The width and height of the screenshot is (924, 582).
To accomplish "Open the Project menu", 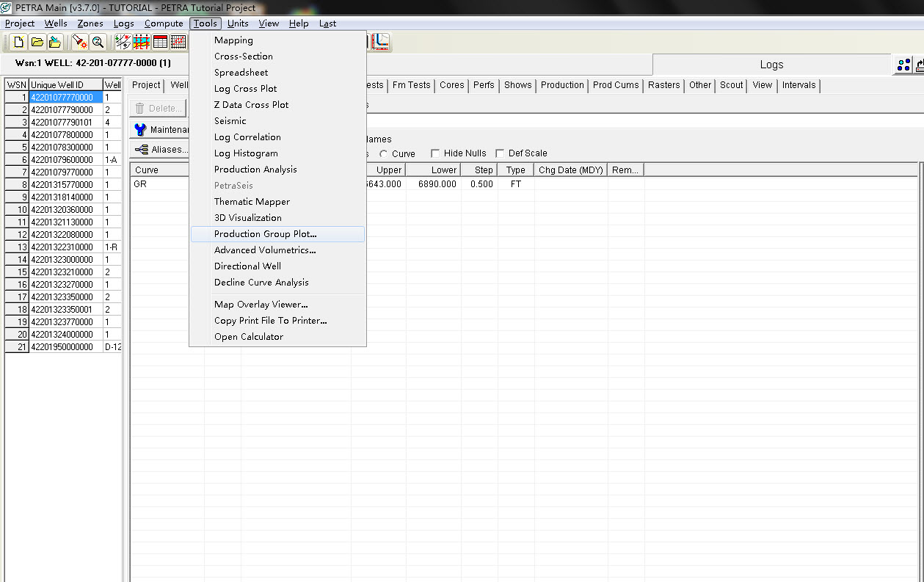I will 20,23.
